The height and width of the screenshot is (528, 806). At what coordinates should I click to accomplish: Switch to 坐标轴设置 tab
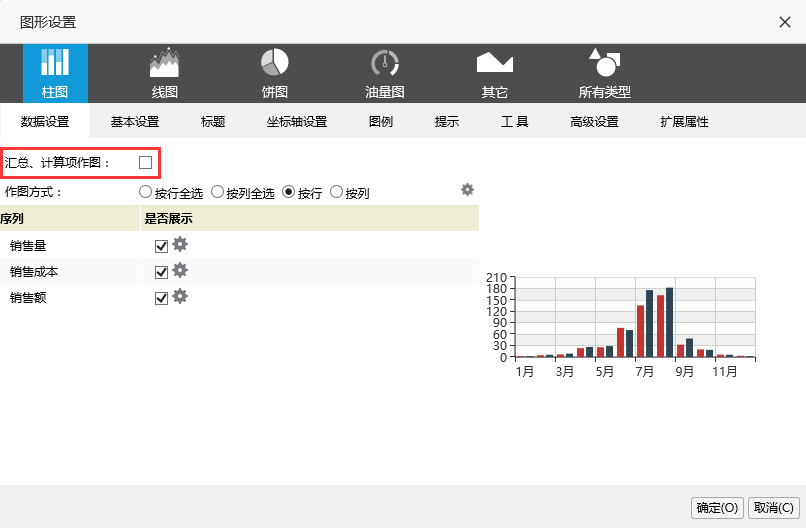[x=297, y=121]
